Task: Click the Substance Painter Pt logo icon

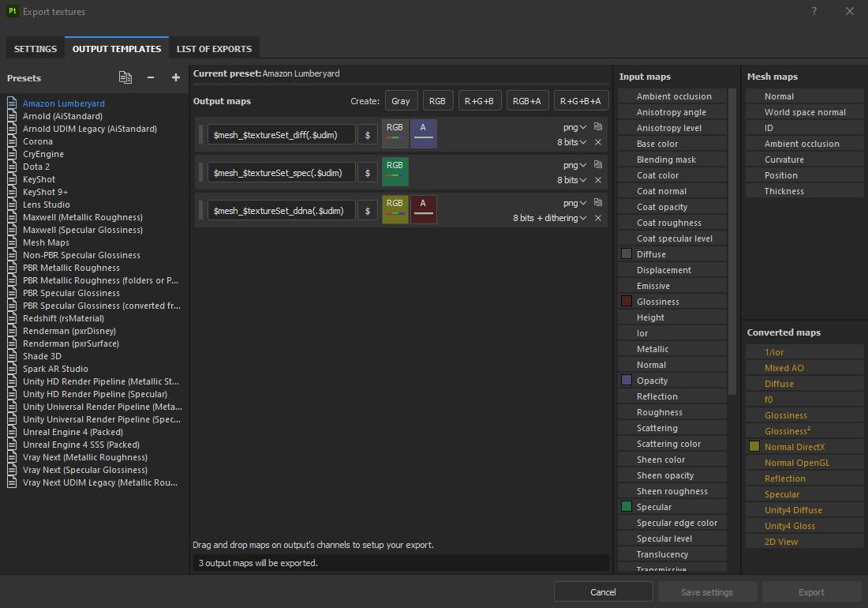Action: (12, 11)
